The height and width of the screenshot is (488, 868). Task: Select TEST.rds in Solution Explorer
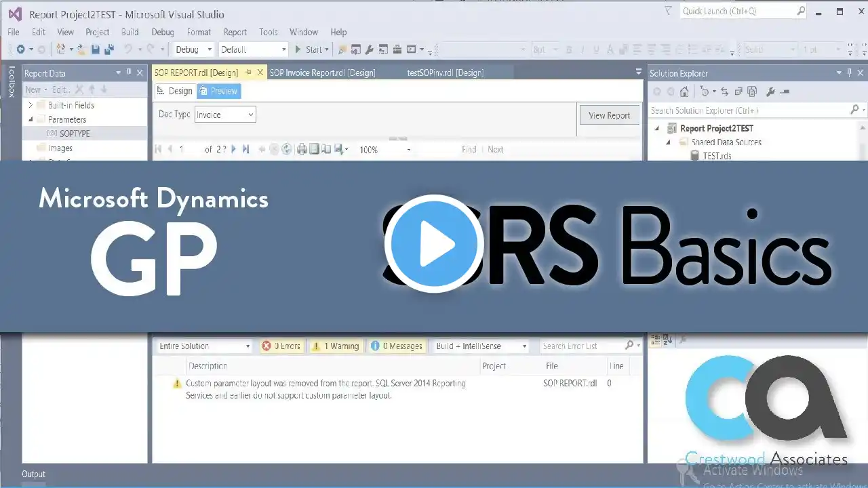click(x=717, y=156)
